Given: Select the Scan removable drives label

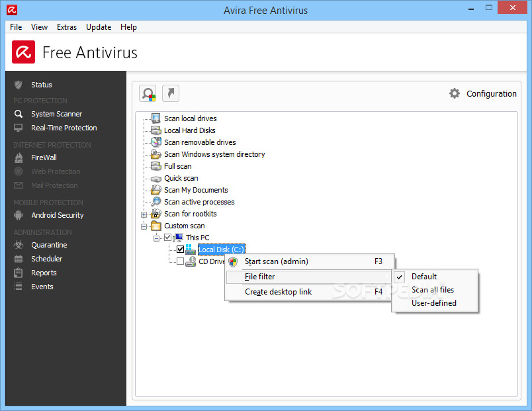Looking at the screenshot, I should [x=200, y=142].
